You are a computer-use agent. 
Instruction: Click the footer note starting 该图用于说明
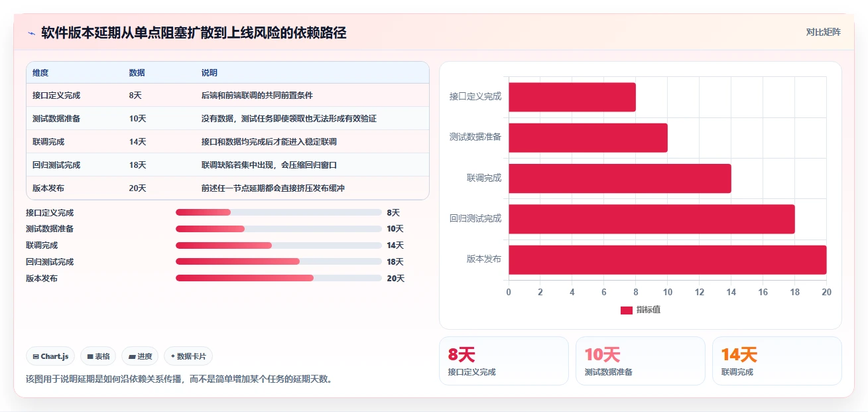(179, 379)
